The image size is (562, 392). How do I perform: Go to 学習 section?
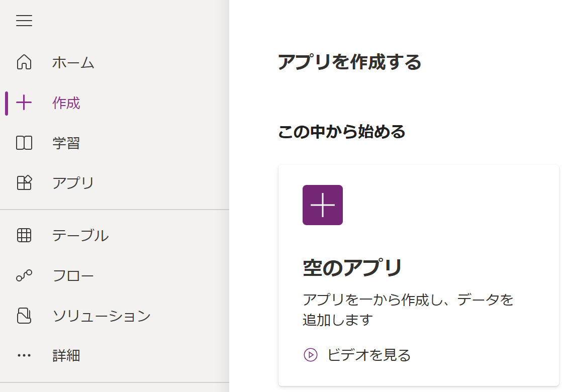[x=66, y=143]
